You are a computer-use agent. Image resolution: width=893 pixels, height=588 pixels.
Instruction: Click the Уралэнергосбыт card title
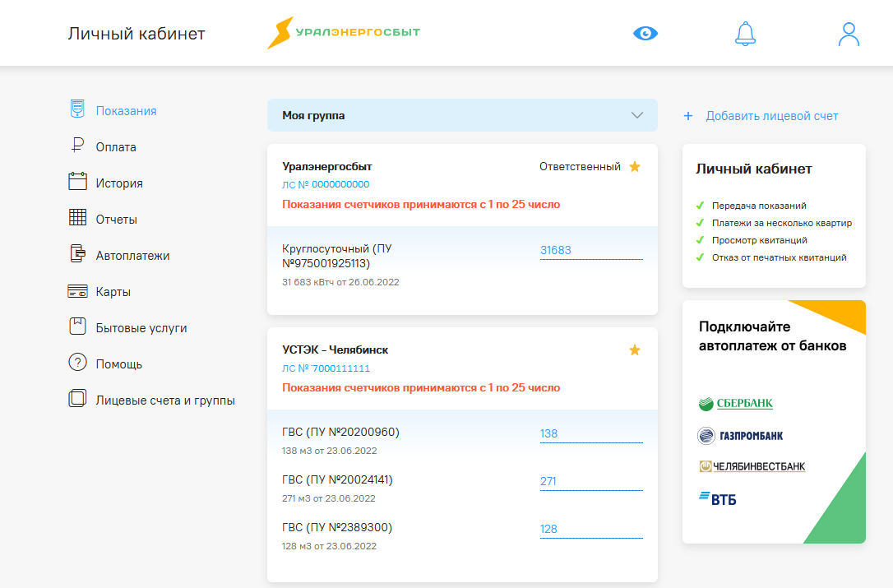tap(327, 166)
